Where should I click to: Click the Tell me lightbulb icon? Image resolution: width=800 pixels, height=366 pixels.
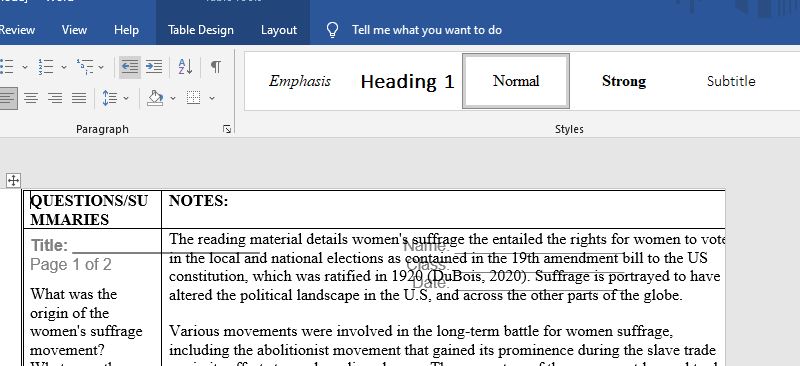[332, 30]
